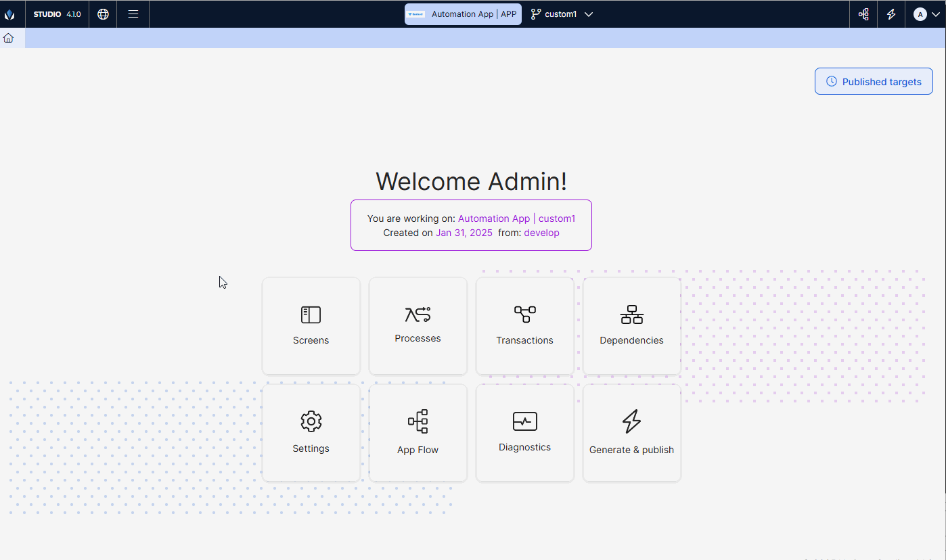Viewport: 946px width, 560px height.
Task: Open the Settings gear tile
Action: [x=311, y=433]
